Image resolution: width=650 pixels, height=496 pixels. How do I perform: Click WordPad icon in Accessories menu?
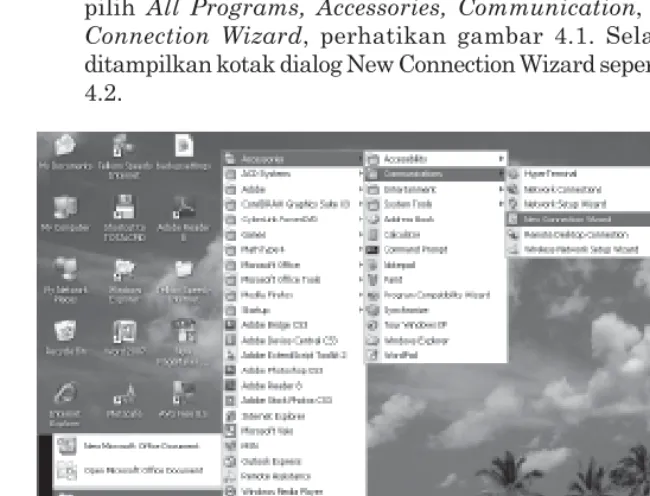coord(373,355)
